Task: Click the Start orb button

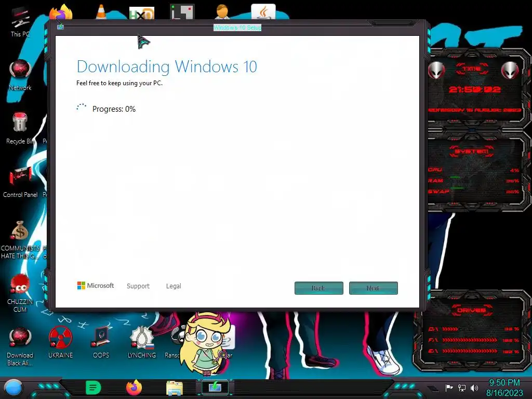Action: (13, 388)
